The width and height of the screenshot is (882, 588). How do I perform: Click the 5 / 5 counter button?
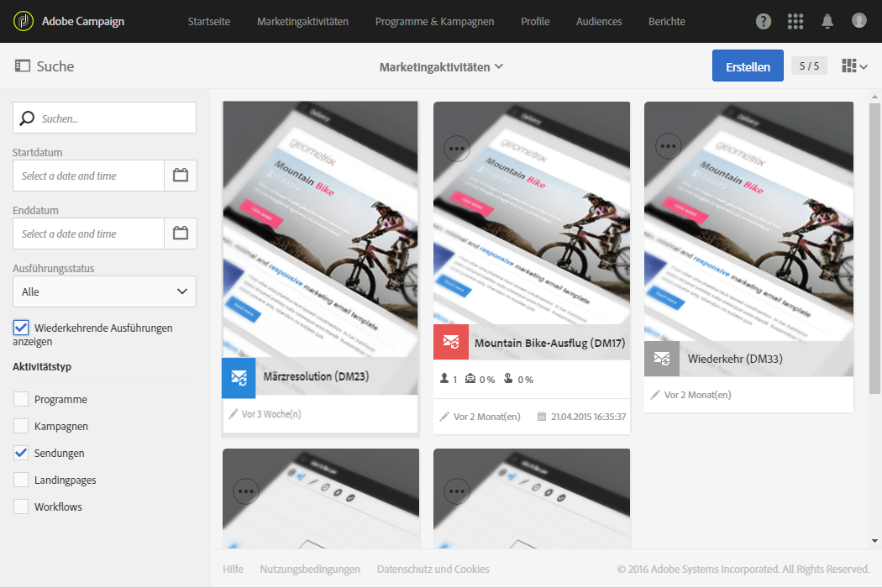click(809, 66)
